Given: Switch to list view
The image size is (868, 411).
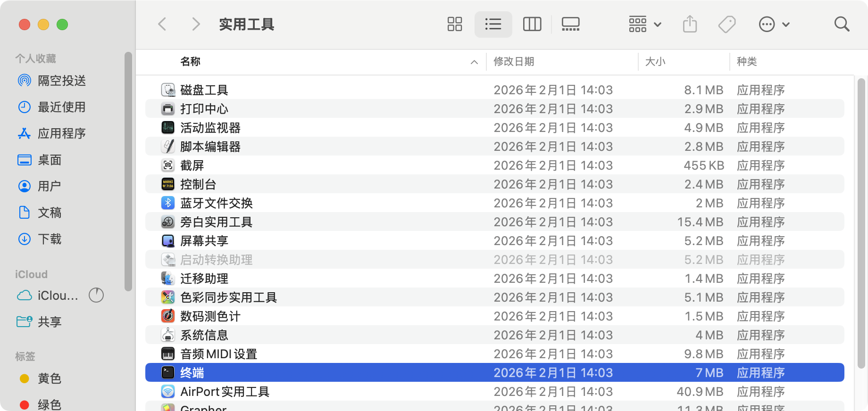Looking at the screenshot, I should coord(493,24).
